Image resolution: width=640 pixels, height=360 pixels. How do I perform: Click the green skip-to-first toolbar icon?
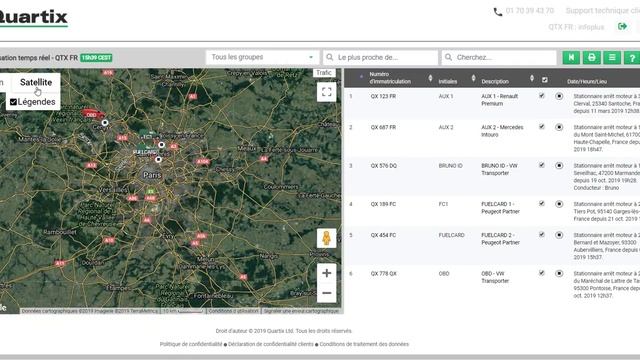(x=571, y=58)
